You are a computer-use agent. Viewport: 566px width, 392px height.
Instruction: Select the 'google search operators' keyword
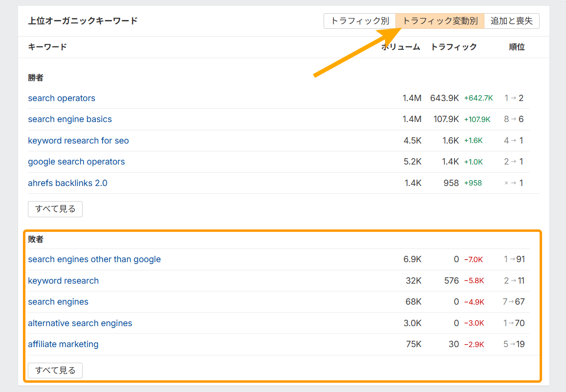point(76,162)
